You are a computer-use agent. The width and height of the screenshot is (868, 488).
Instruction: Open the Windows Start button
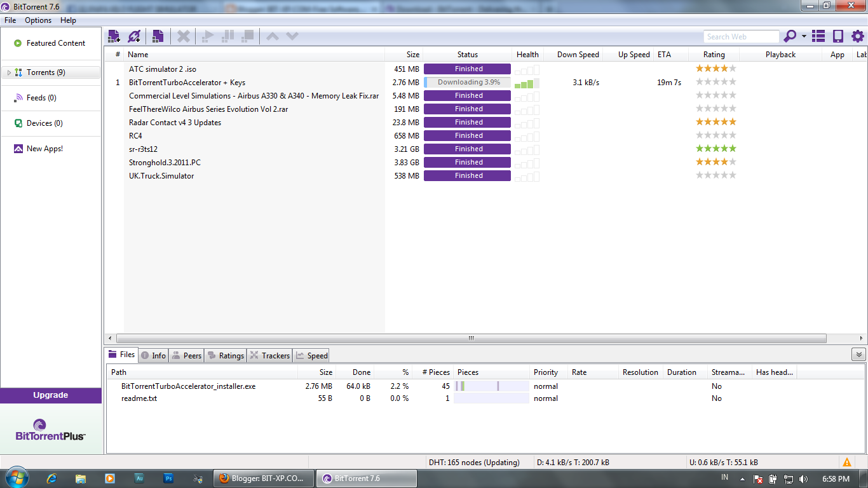[x=16, y=478]
